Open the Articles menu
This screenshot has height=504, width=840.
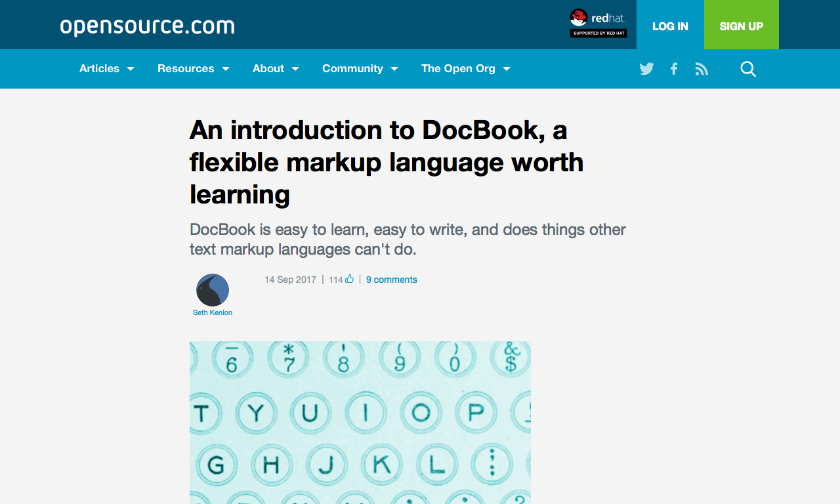99,68
